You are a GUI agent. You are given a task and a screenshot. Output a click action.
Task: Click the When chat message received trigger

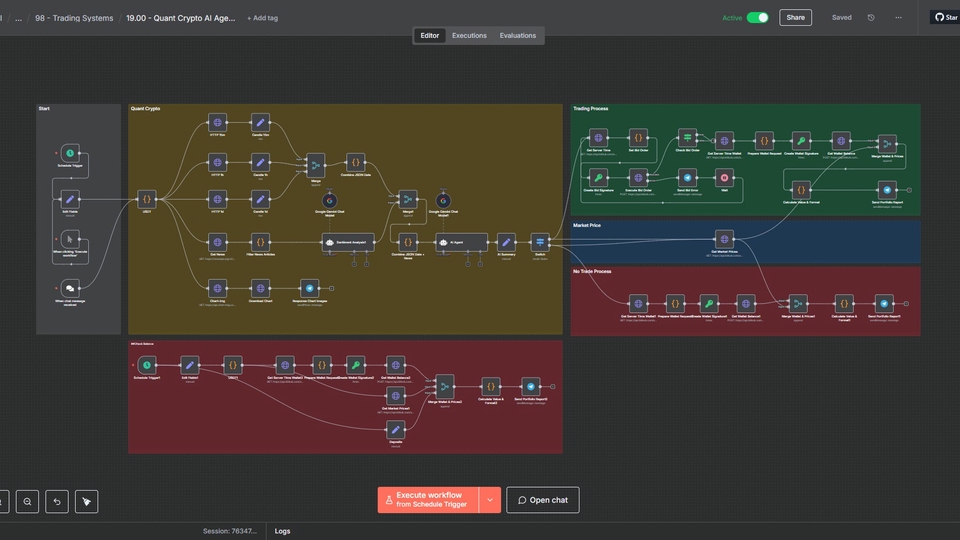coord(69,288)
